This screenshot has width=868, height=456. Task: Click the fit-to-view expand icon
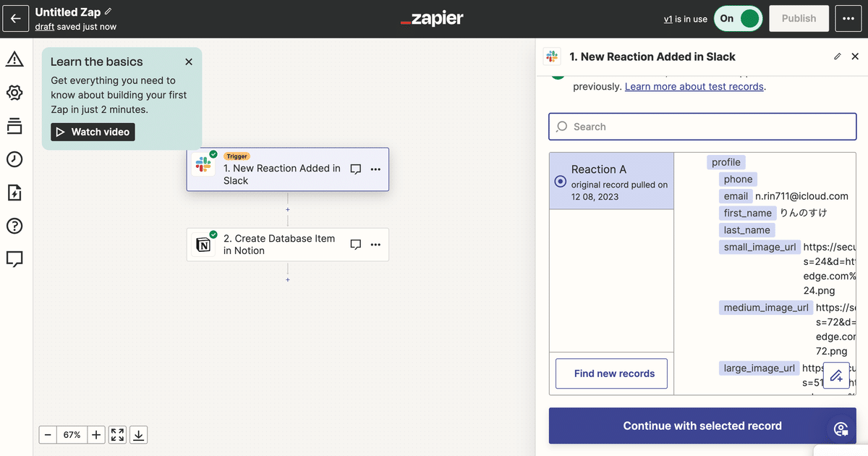pos(117,435)
